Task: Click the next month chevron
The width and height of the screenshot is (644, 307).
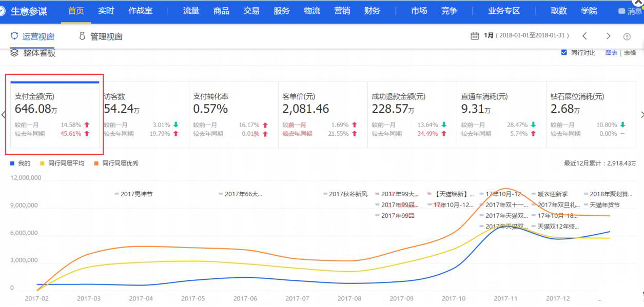Action: tap(609, 36)
